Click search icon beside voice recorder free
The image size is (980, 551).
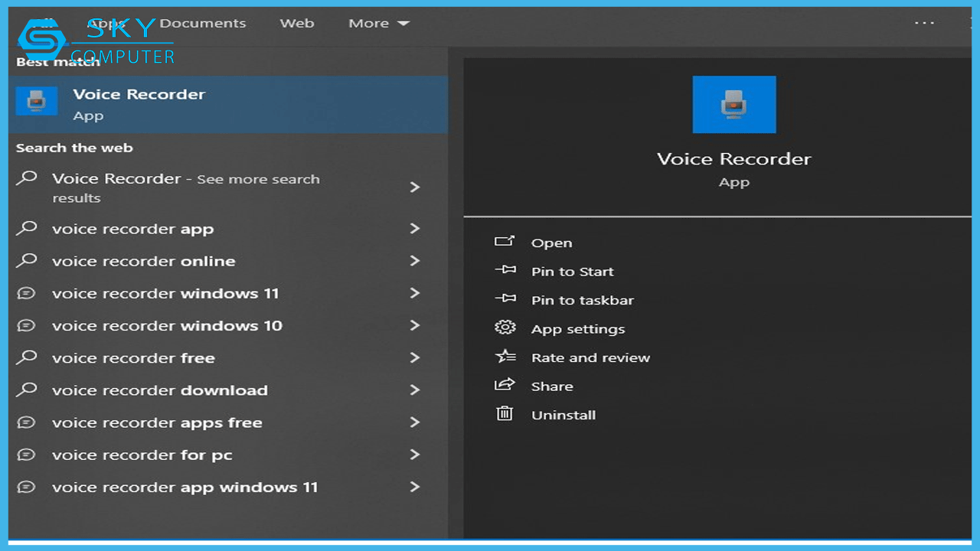(27, 357)
